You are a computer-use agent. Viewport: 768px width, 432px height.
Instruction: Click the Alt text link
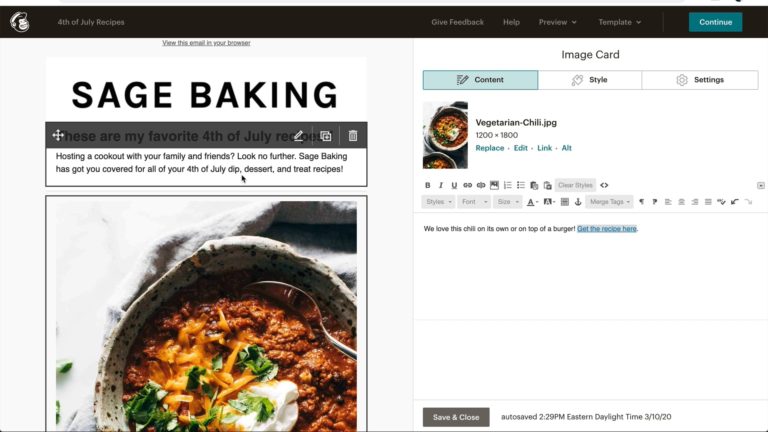[x=567, y=148]
